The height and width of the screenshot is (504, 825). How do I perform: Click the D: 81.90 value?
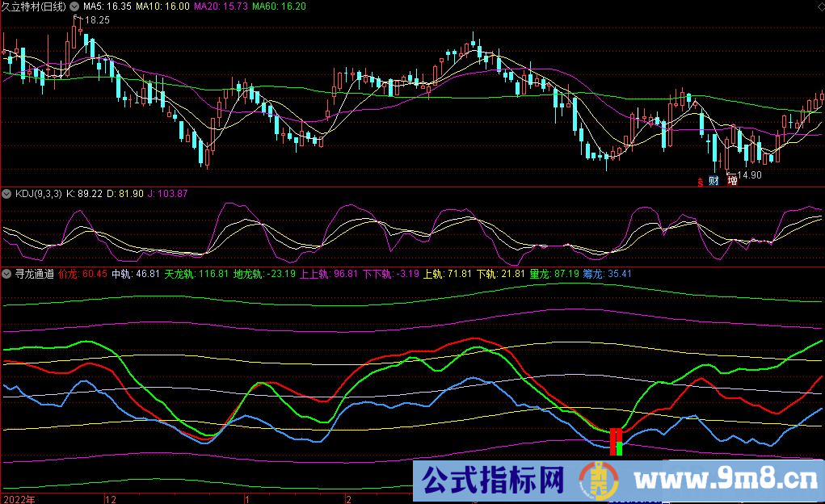(x=125, y=194)
